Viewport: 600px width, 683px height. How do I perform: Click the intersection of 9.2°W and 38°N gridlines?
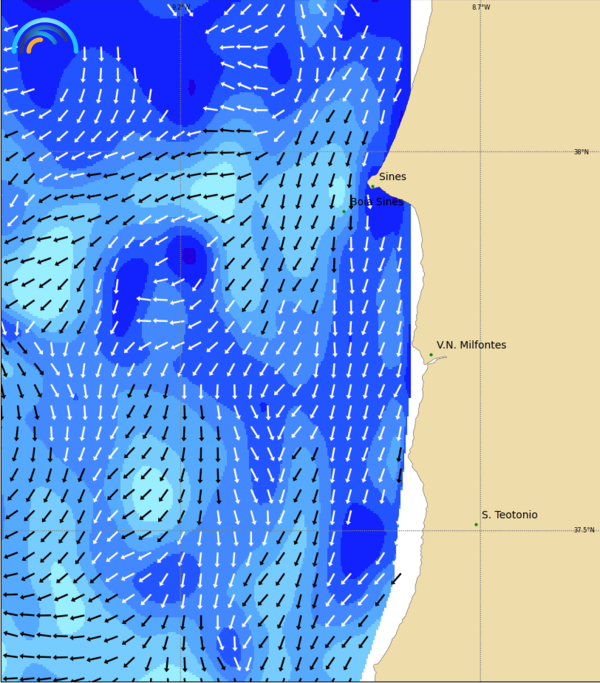coord(180,152)
